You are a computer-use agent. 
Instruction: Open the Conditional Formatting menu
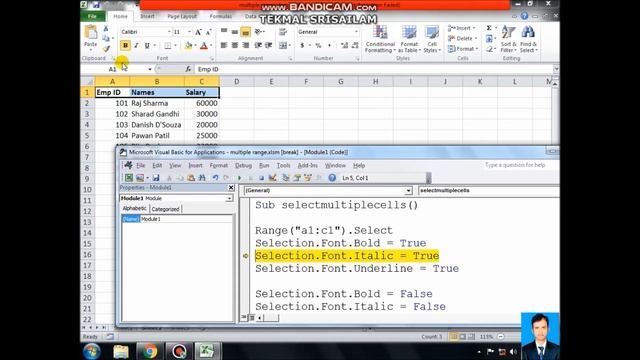[x=380, y=39]
